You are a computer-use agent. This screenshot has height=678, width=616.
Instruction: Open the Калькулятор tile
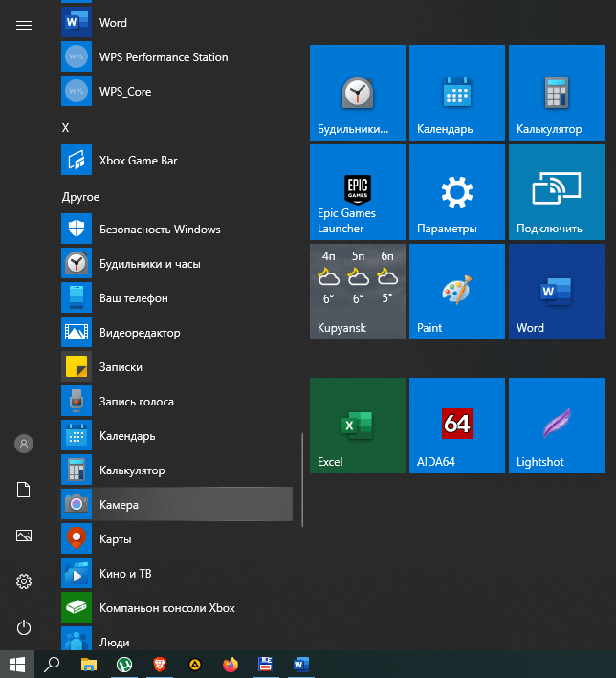pyautogui.click(x=557, y=93)
